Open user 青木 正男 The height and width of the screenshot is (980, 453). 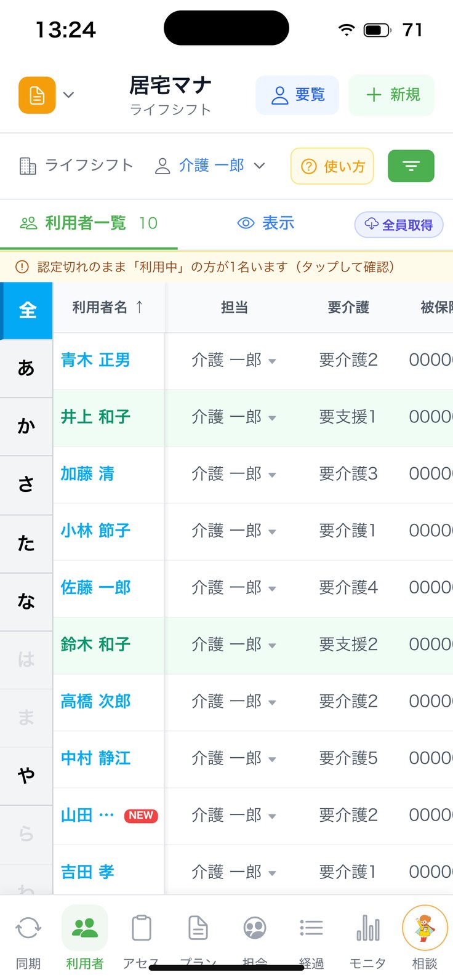[95, 360]
